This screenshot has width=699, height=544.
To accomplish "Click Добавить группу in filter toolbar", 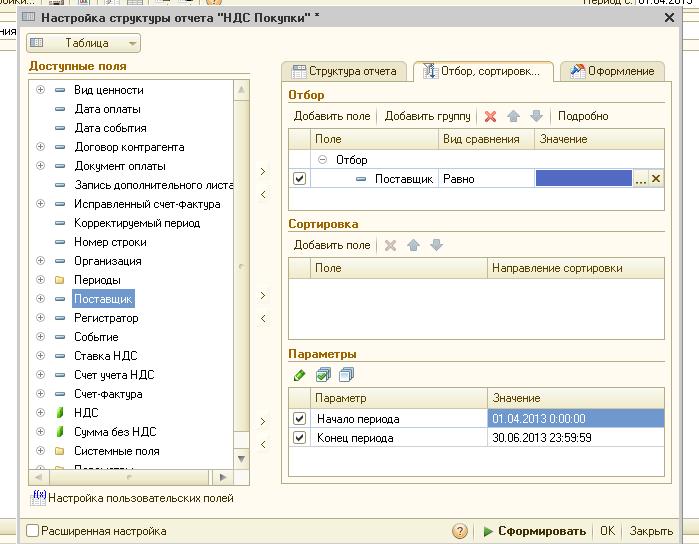I will (427, 117).
